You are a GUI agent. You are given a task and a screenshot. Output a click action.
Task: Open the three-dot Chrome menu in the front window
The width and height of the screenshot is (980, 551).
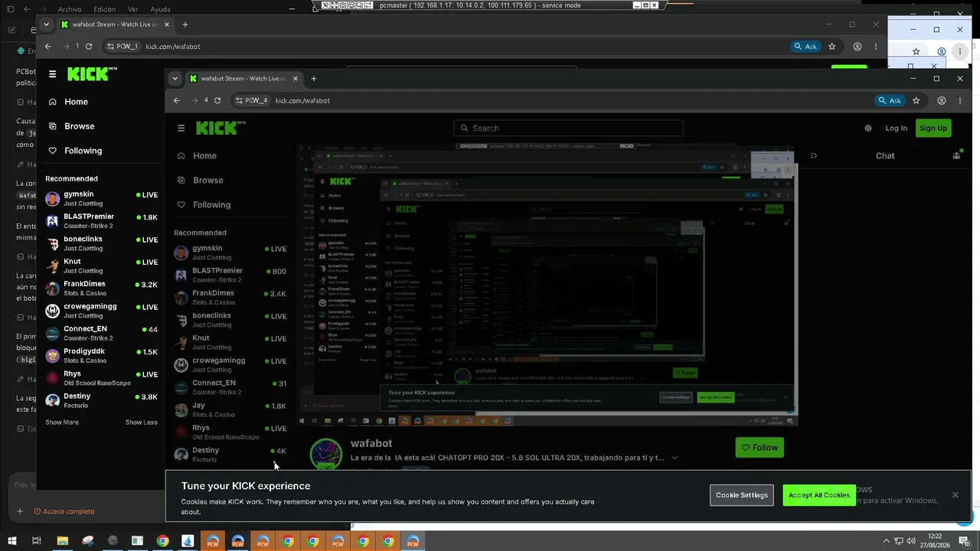tap(960, 100)
